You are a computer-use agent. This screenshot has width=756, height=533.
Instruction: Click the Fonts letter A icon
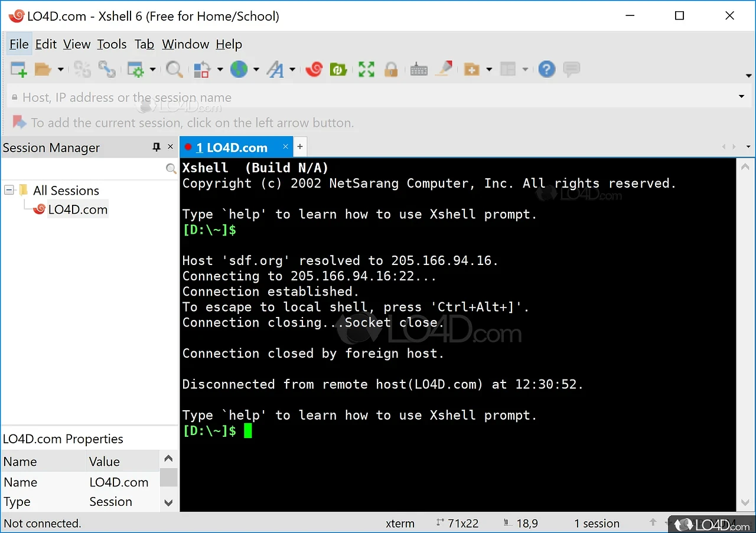275,70
